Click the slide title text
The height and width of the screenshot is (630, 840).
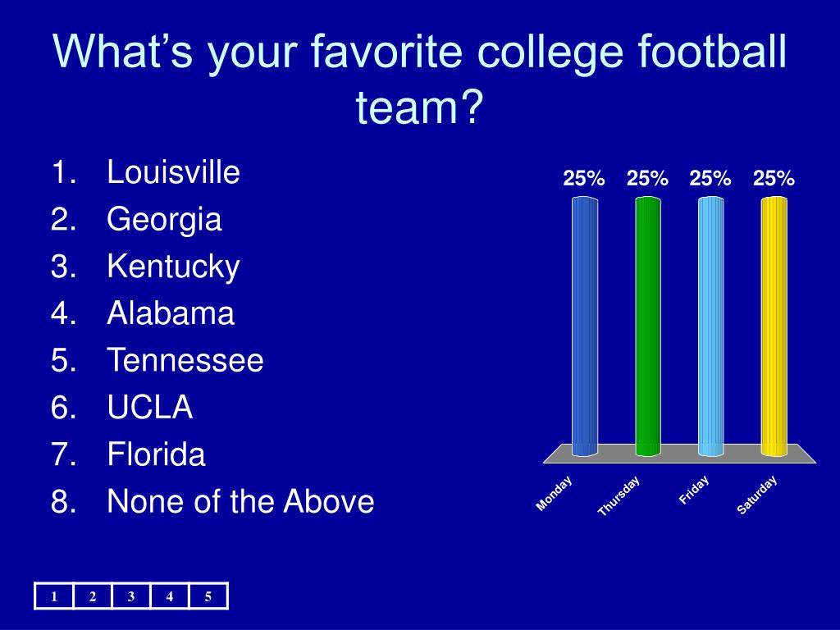pyautogui.click(x=419, y=78)
